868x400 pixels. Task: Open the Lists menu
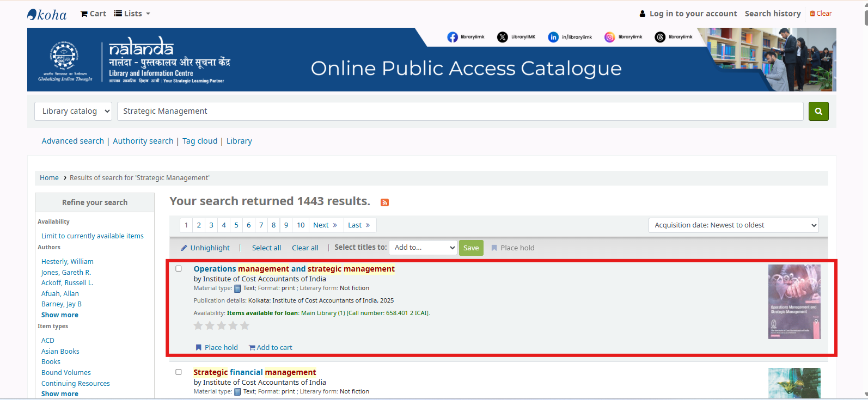click(132, 14)
